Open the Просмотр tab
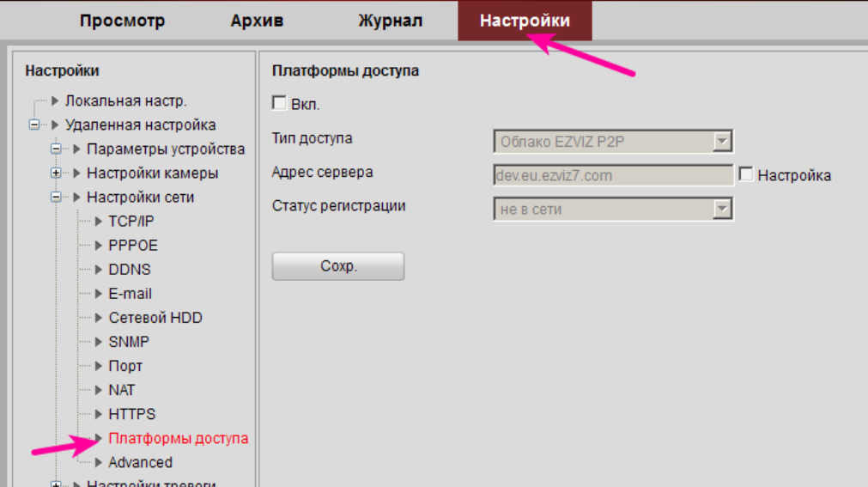Screen dimensions: 868x487 122,21
